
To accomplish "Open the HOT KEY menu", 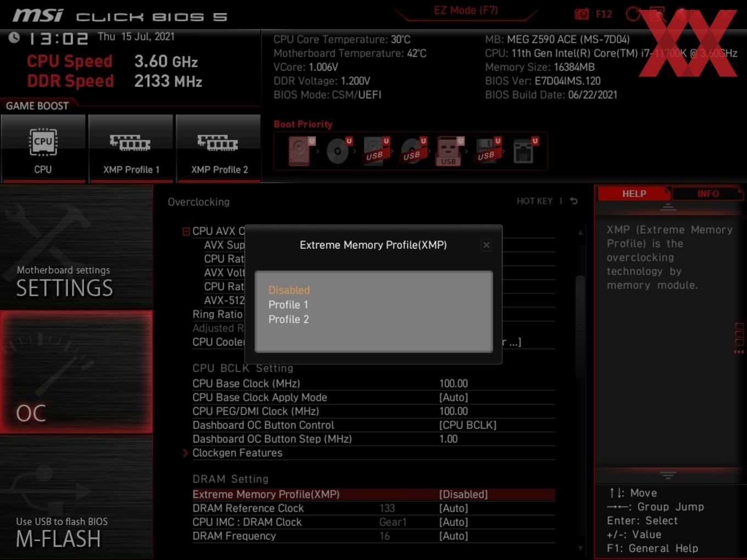I will pyautogui.click(x=534, y=201).
